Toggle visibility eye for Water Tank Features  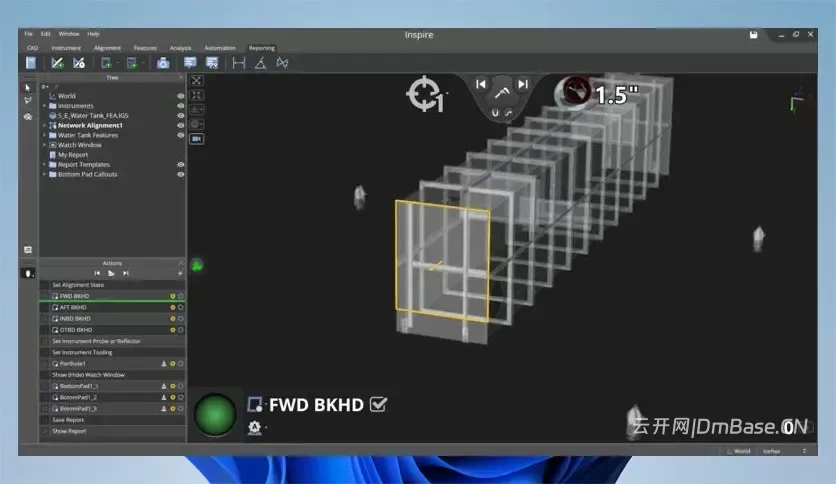tap(181, 135)
